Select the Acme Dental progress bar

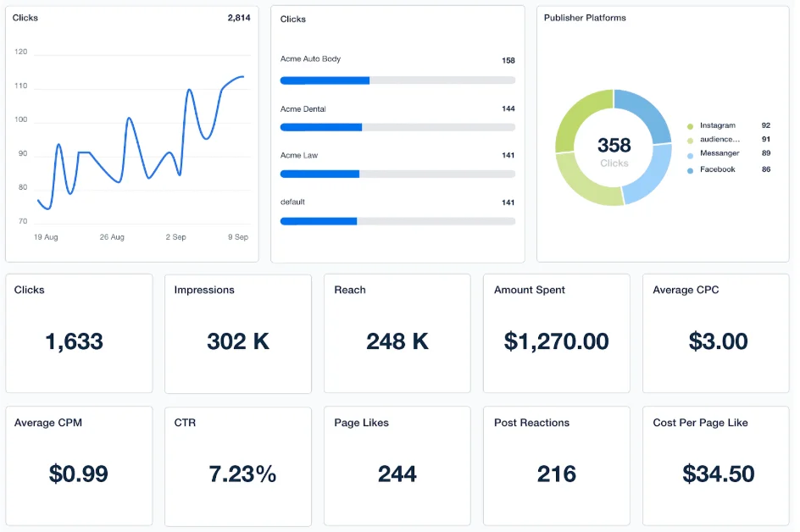pos(397,127)
